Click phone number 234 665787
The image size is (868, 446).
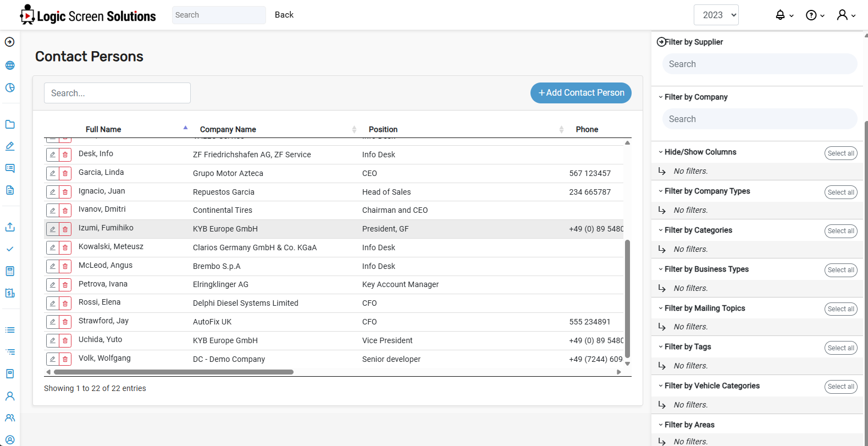coord(590,192)
